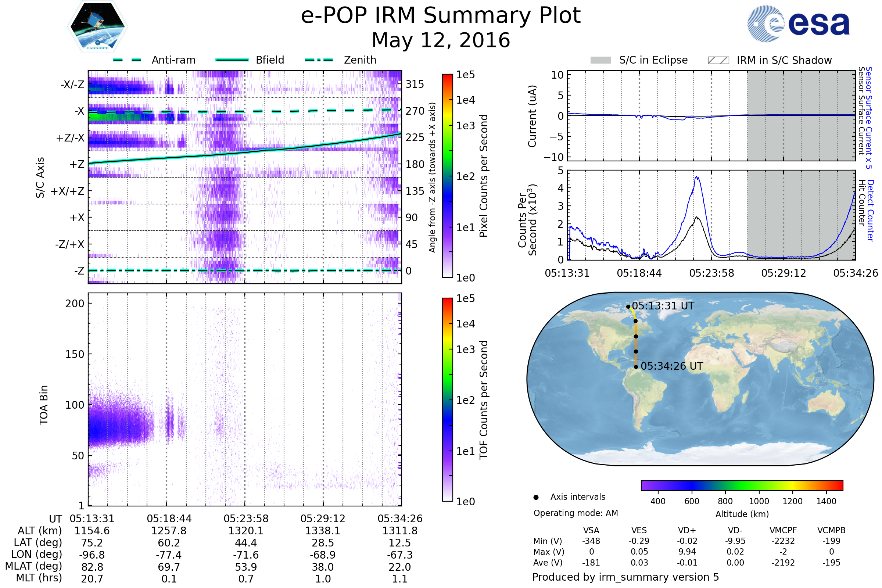This screenshot has width=882, height=588.
Task: Click the Operating mode: AM text
Action: click(576, 513)
